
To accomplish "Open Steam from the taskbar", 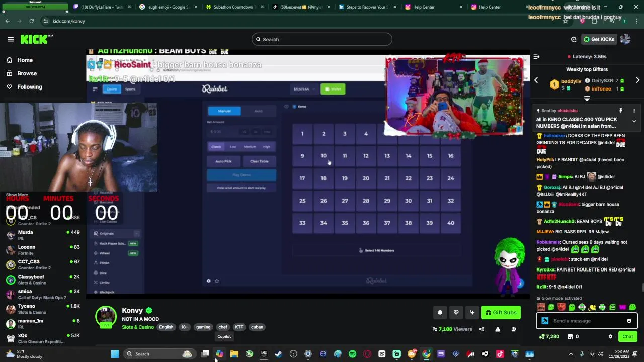I will click(x=278, y=354).
